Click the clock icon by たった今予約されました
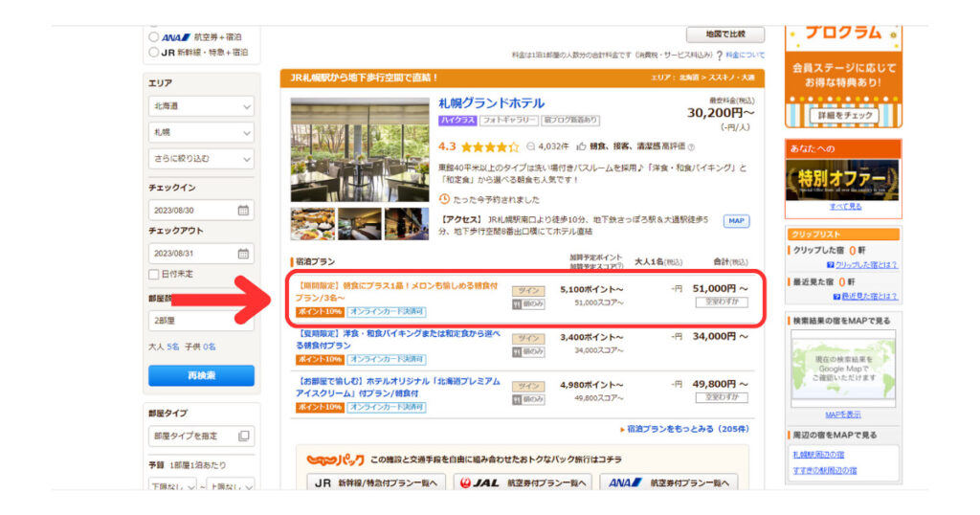The height and width of the screenshot is (515, 980). pos(444,199)
